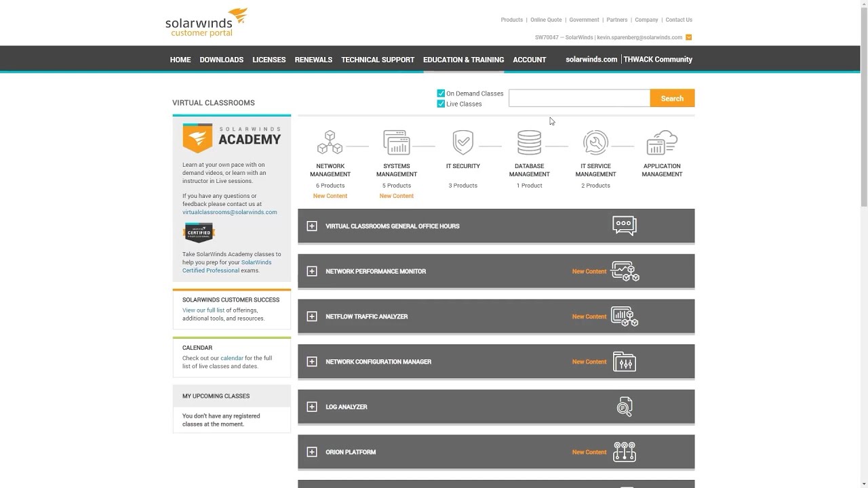The width and height of the screenshot is (868, 488).
Task: Open the account dropdown arrow beside email
Action: coord(689,37)
